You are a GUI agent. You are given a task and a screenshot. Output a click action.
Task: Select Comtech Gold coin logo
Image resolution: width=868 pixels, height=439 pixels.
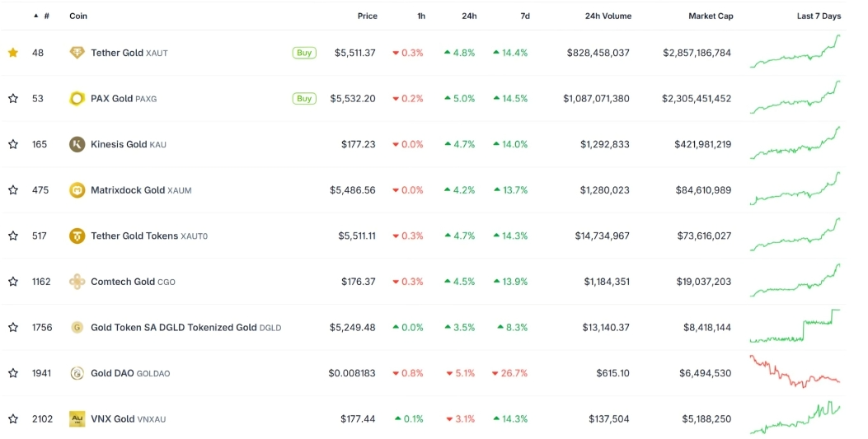[x=77, y=282]
